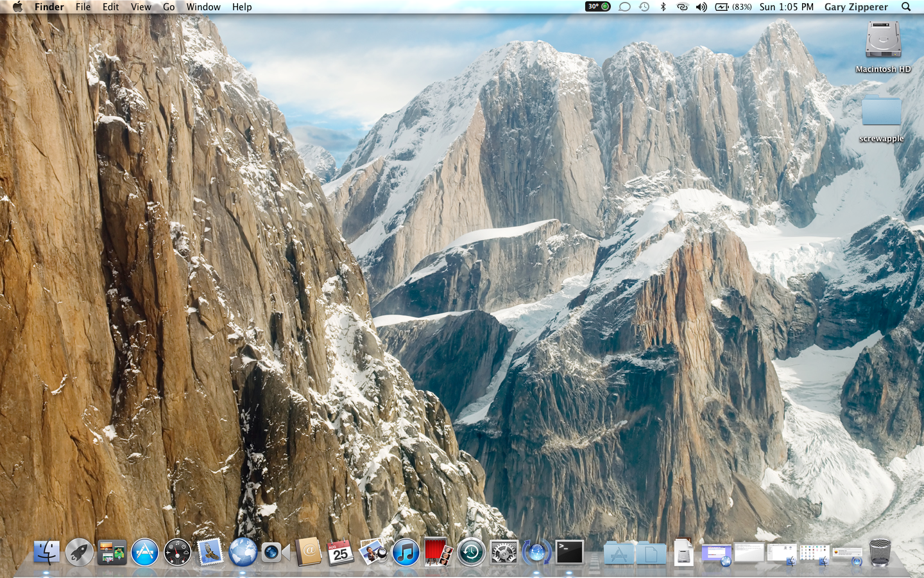Open Dashboard from the dock
Image resolution: width=924 pixels, height=578 pixels.
tap(177, 552)
